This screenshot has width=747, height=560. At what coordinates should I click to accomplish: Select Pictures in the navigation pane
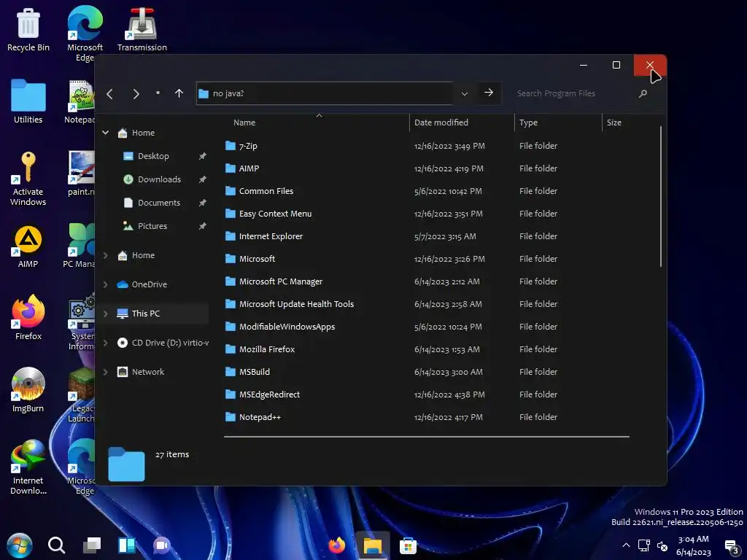point(152,226)
